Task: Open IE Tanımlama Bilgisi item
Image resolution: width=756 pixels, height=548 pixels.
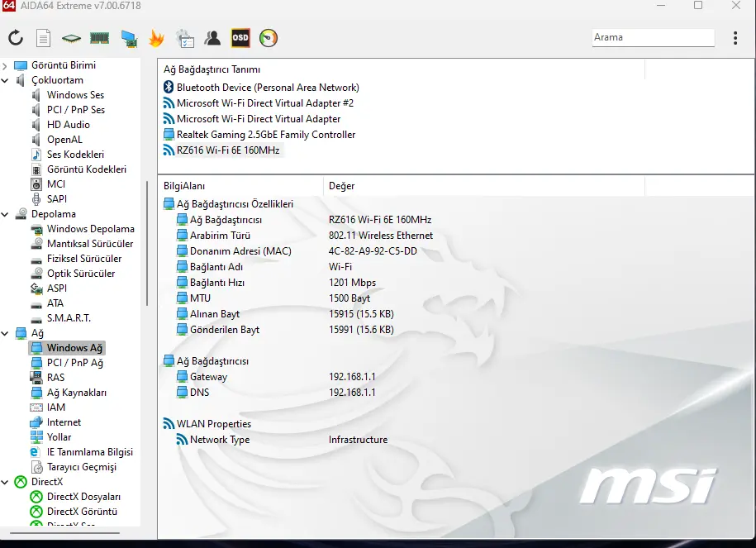Action: click(90, 452)
